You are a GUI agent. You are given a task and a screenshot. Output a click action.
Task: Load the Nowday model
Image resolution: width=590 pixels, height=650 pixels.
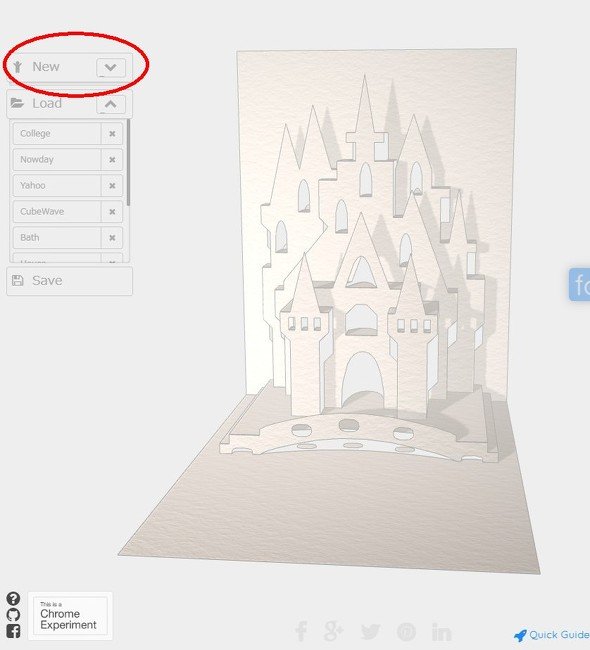tap(57, 160)
